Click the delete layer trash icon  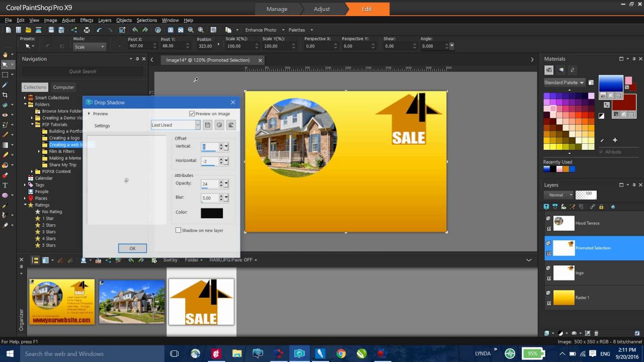pyautogui.click(x=582, y=207)
